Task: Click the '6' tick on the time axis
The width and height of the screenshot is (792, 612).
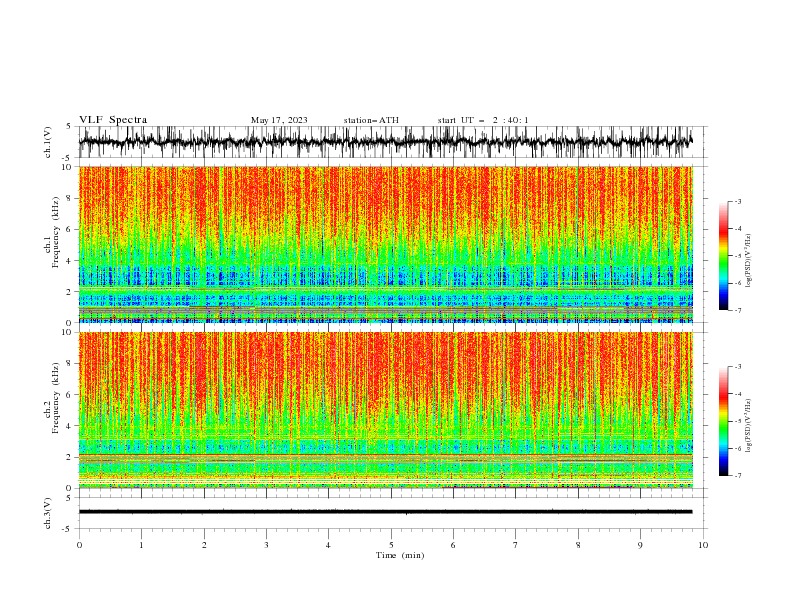Action: pos(453,545)
